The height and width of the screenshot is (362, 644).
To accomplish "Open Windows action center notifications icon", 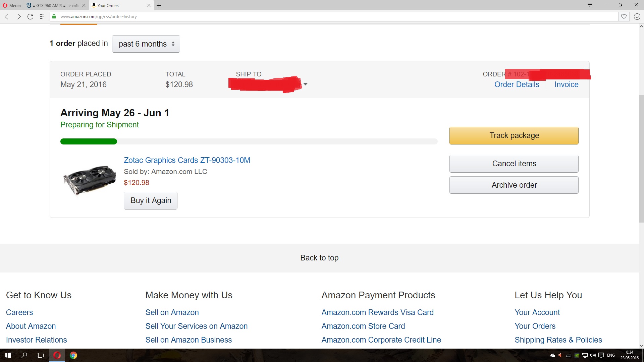I will pos(601,355).
